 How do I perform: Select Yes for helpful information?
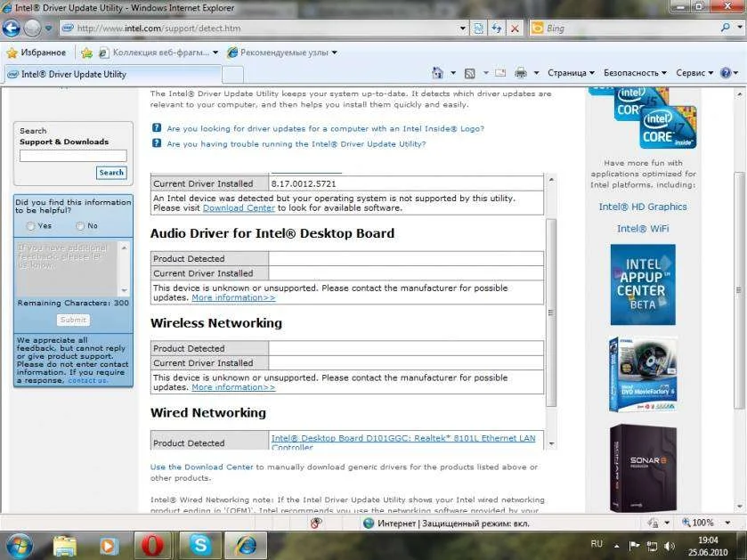pyautogui.click(x=30, y=226)
